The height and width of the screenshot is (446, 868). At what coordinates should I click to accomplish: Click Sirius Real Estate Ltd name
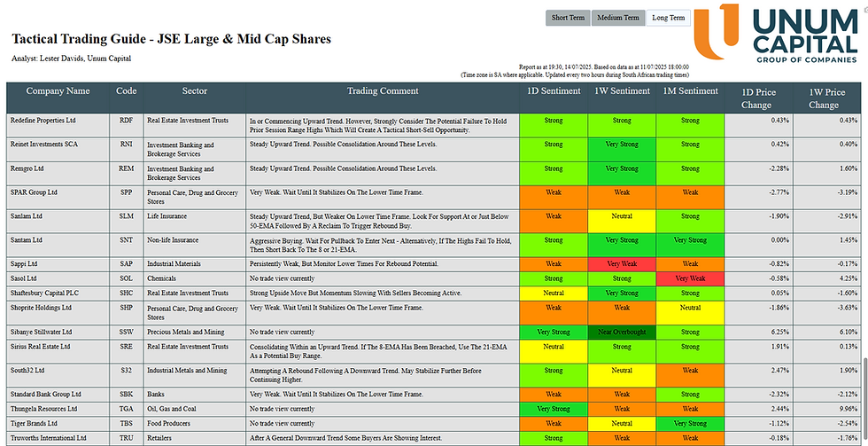pos(41,347)
